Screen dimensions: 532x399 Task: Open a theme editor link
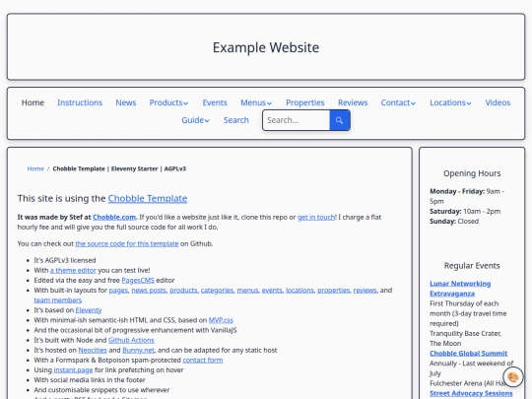73,270
